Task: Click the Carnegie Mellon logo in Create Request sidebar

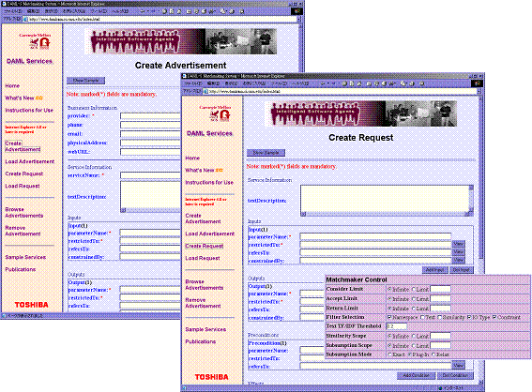Action: point(215,113)
